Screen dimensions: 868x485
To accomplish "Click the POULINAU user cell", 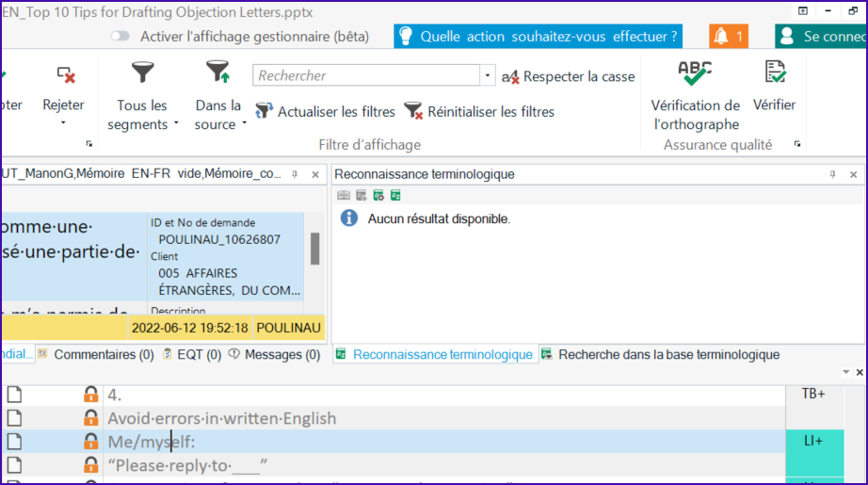I will click(x=288, y=328).
